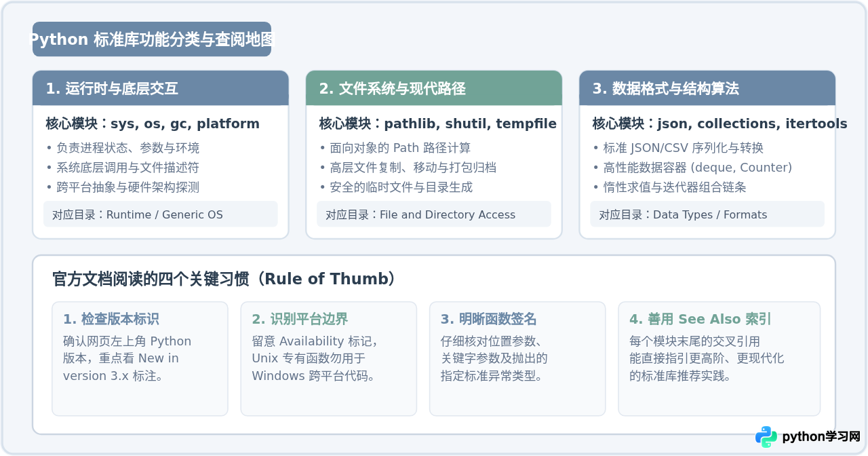Viewport: 868px width, 456px height.
Task: Click 对应目录：Data Types / Formats box
Action: coord(707,214)
